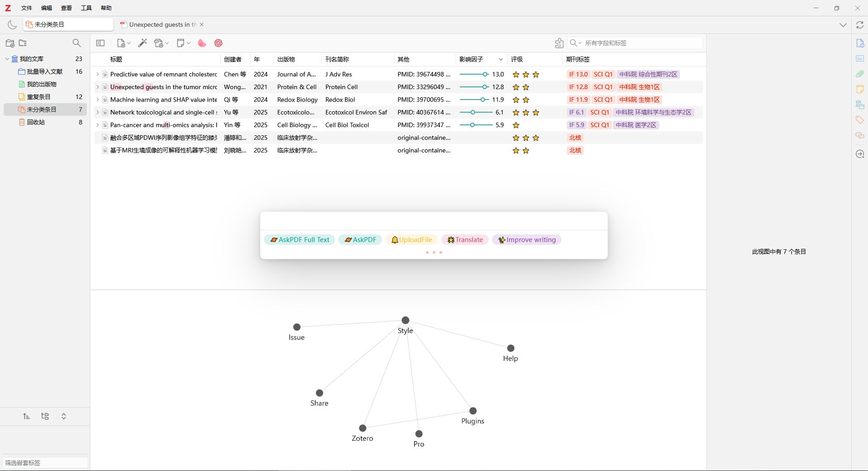Click the AskPDF Full Text button
868x471 pixels.
(x=300, y=240)
